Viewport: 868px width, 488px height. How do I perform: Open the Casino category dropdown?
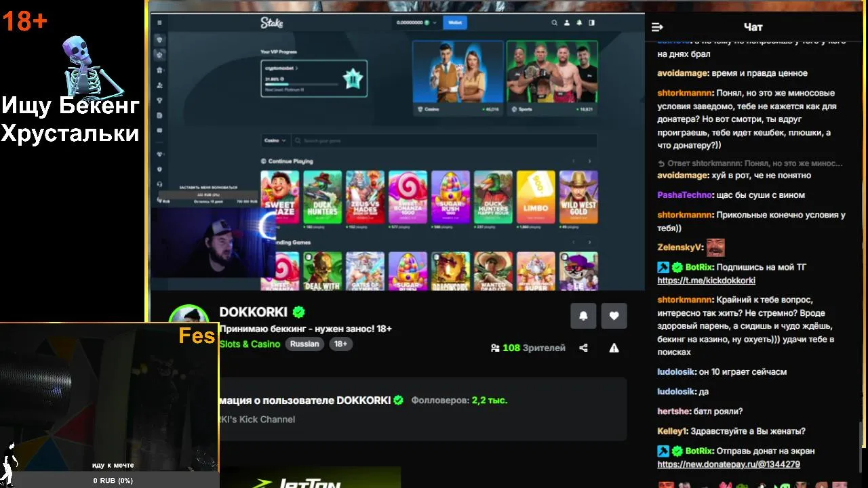point(275,140)
